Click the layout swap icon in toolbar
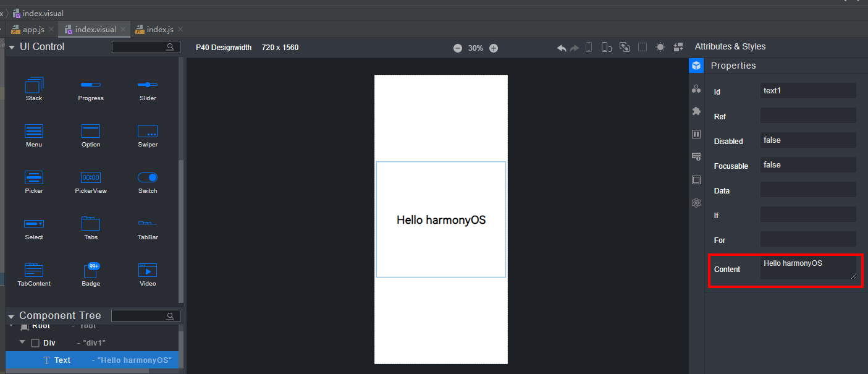The height and width of the screenshot is (374, 868). pos(678,47)
